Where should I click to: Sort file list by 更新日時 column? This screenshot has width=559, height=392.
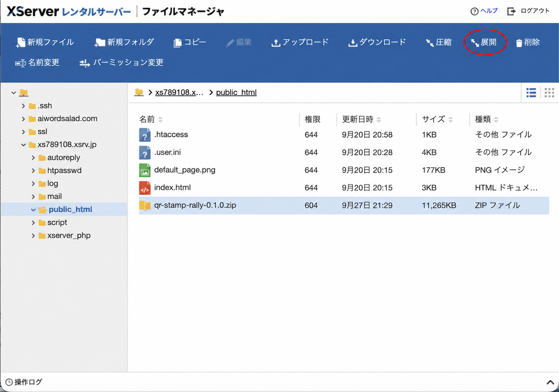tap(361, 119)
